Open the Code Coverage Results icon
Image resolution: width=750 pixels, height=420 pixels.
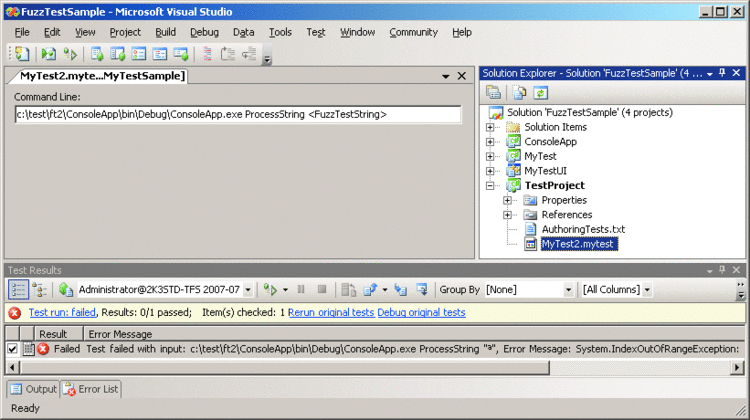tap(160, 54)
